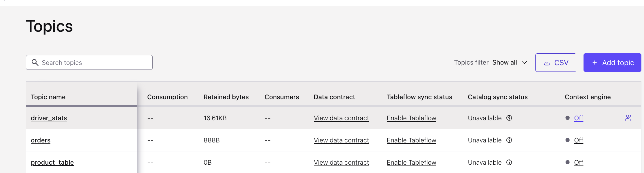The width and height of the screenshot is (644, 173).
Task: Click info icon in orders catalog sync status
Action: click(x=509, y=140)
